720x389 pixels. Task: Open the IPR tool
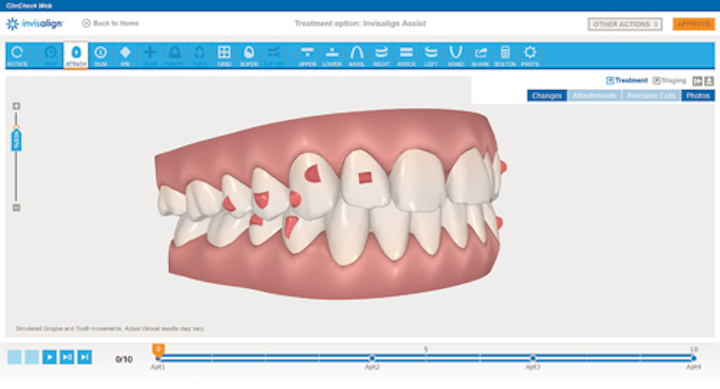[x=125, y=56]
